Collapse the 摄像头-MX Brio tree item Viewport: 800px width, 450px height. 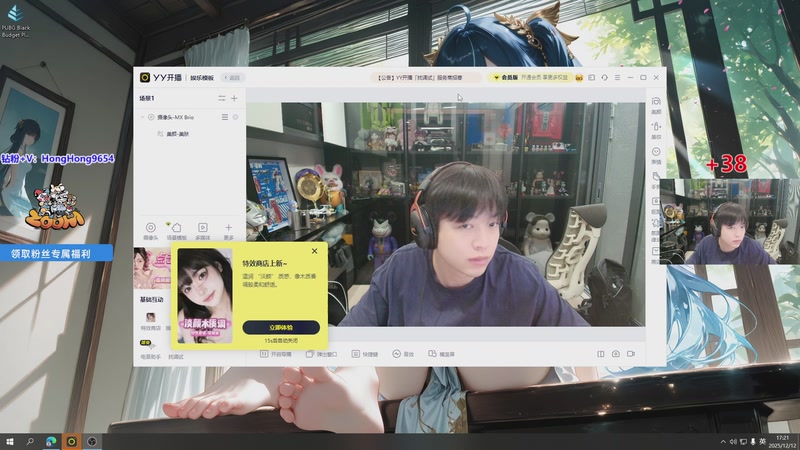tap(141, 117)
